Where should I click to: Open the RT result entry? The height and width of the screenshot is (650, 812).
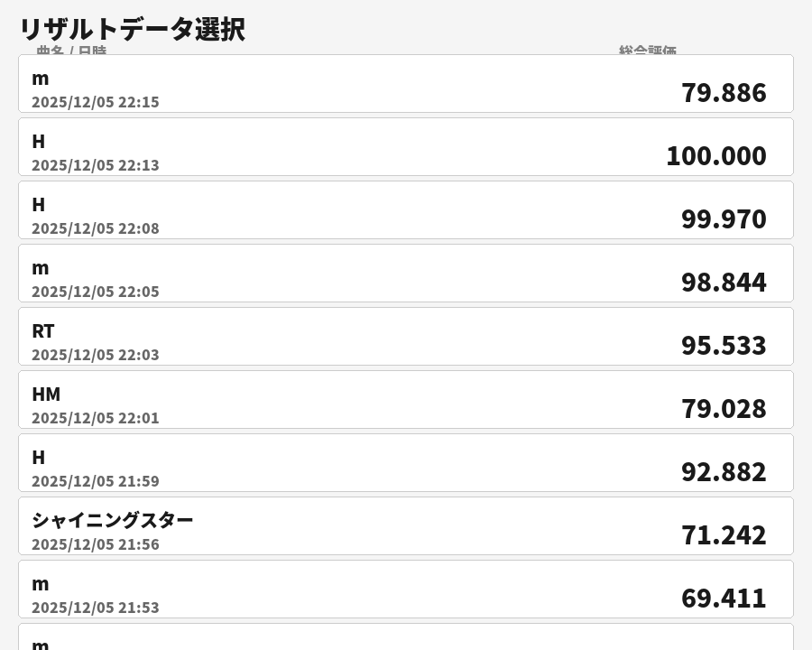pos(406,337)
